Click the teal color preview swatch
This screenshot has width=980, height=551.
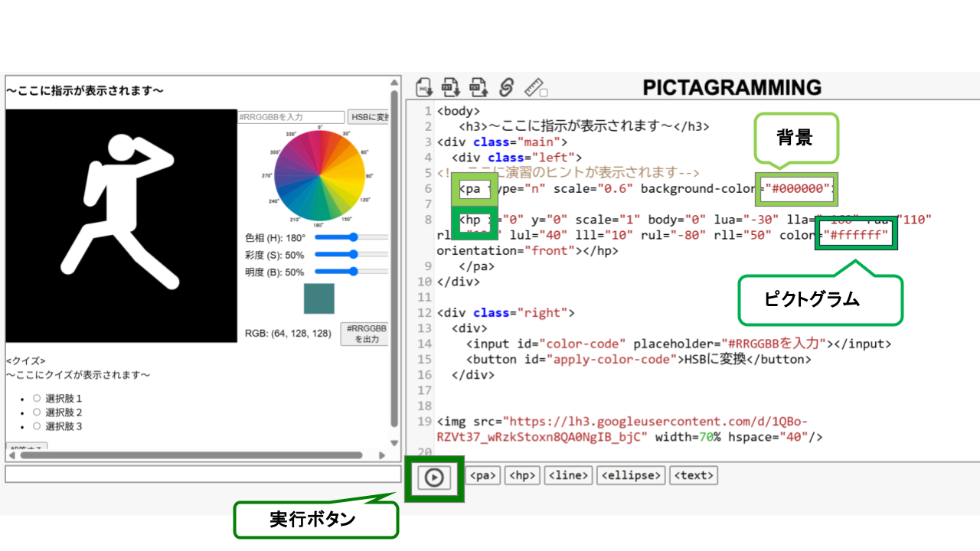pos(319,298)
